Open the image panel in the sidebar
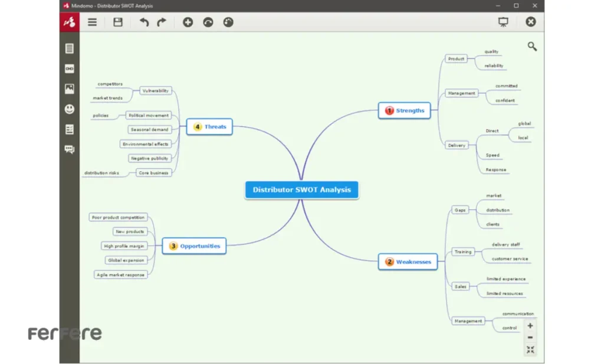This screenshot has height=364, width=604. [70, 89]
